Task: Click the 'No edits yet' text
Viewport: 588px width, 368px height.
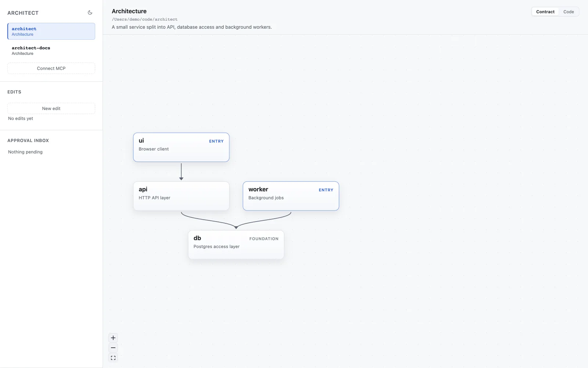Action: tap(21, 118)
